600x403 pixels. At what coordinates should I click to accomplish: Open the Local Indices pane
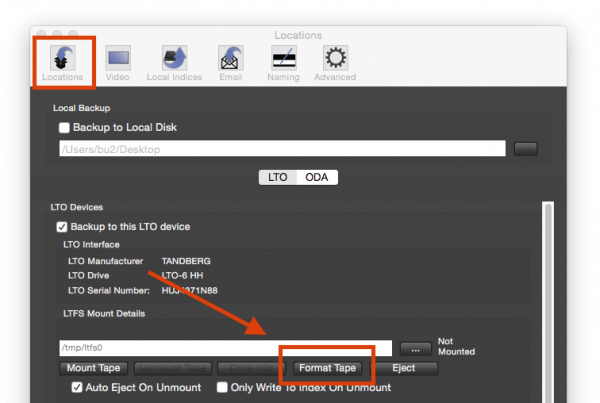pos(174,60)
